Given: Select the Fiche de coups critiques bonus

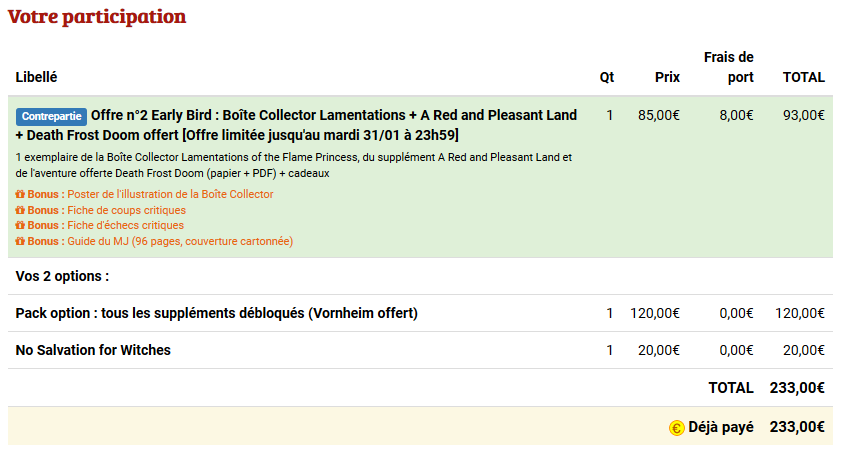Looking at the screenshot, I should tap(126, 211).
